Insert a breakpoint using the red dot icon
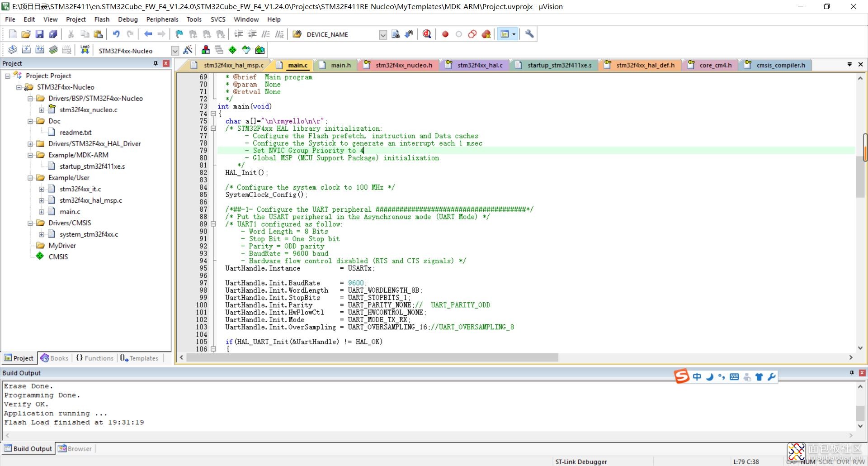The width and height of the screenshot is (868, 466). pos(445,34)
